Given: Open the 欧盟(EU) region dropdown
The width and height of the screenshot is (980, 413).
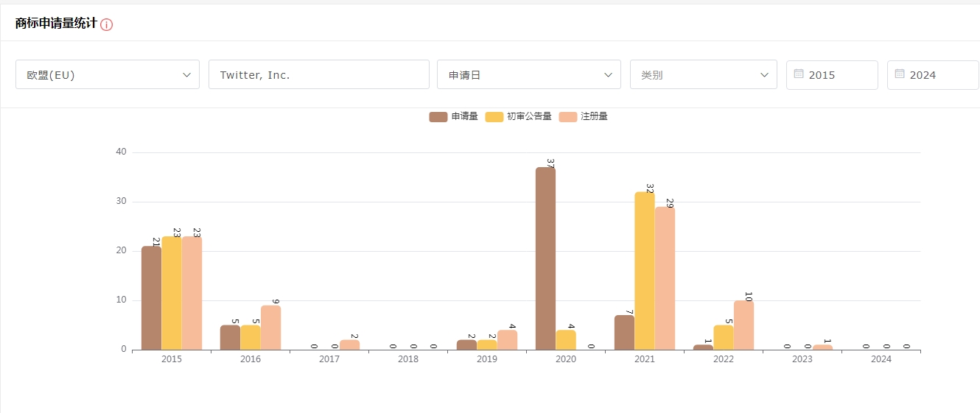Looking at the screenshot, I should click(x=108, y=74).
